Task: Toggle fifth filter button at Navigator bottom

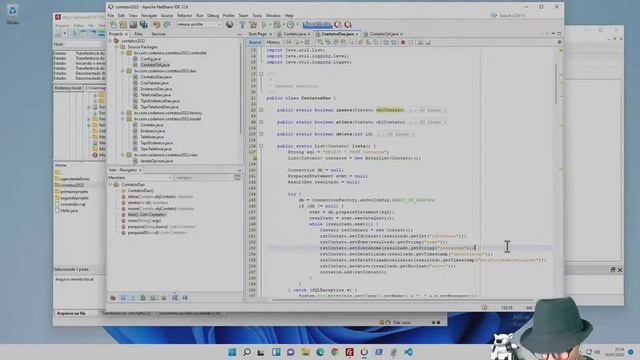Action: pos(153,298)
